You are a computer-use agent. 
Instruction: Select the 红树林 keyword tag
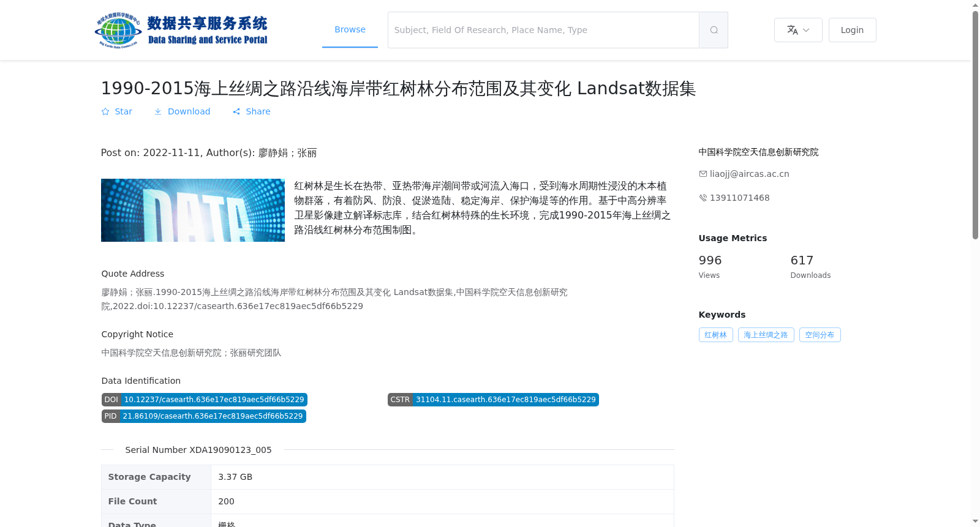pyautogui.click(x=715, y=335)
